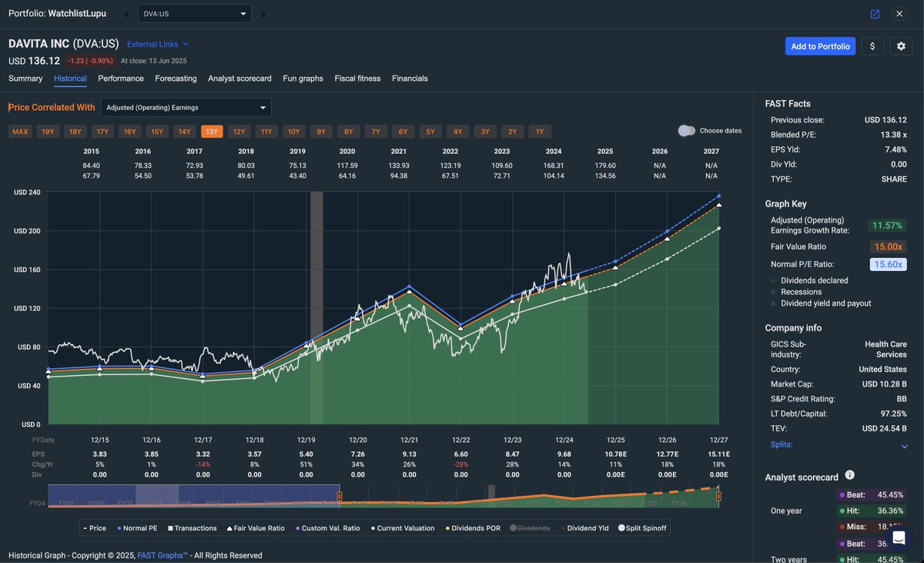Toggle the Dividend Yld legend item
This screenshot has height=563, width=924.
[584, 528]
